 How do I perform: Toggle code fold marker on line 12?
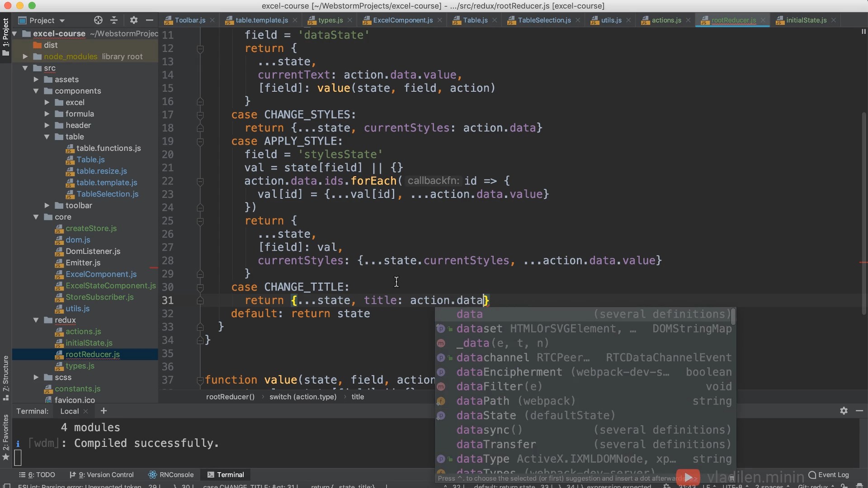tap(200, 49)
